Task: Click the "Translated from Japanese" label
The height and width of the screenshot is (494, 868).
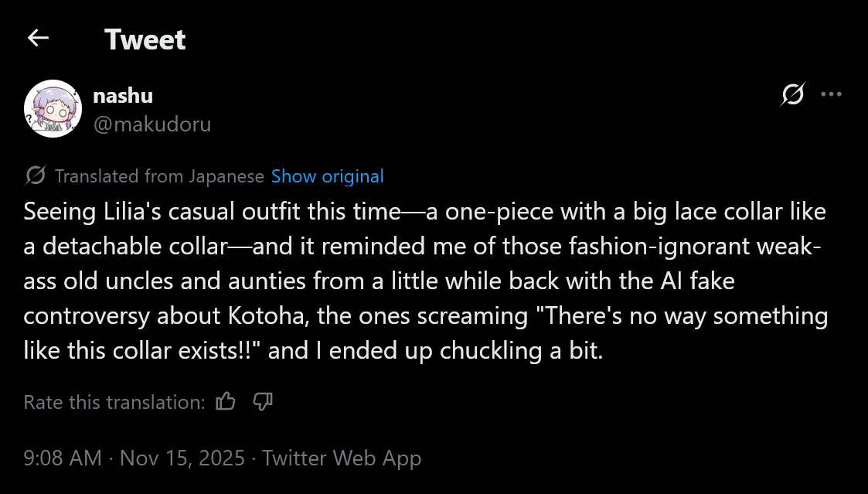Action: coord(159,176)
